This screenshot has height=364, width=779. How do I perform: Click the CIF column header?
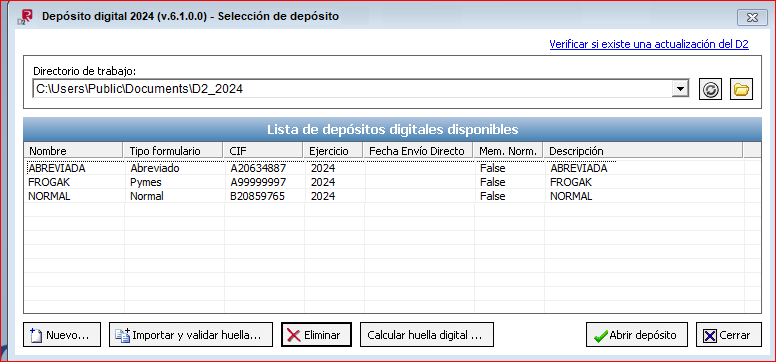(x=263, y=151)
